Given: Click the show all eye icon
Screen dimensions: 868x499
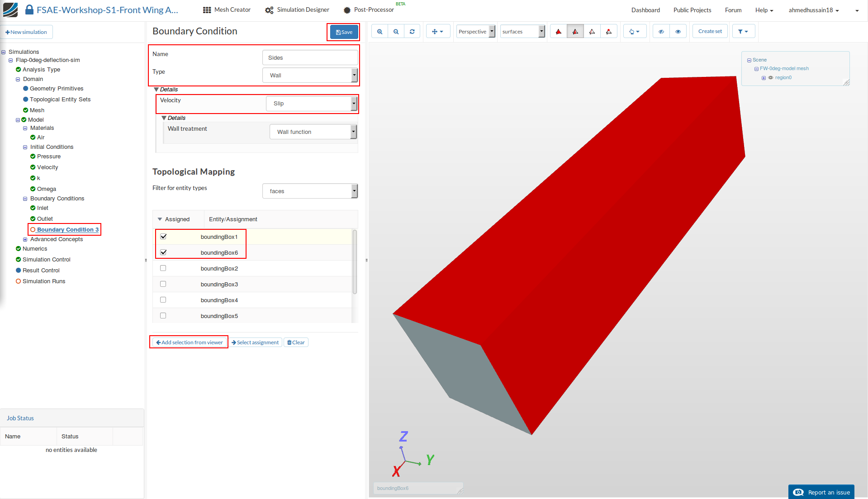Looking at the screenshot, I should pos(678,32).
